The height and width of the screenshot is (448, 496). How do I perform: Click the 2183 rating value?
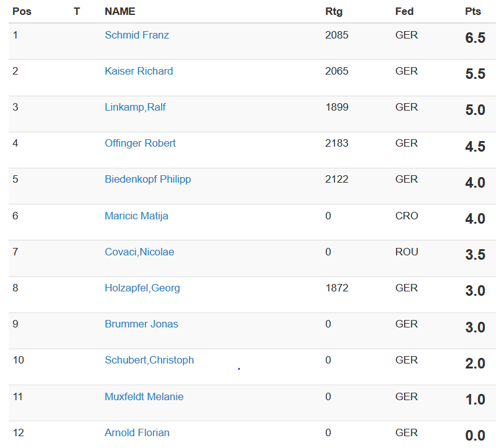click(x=337, y=144)
